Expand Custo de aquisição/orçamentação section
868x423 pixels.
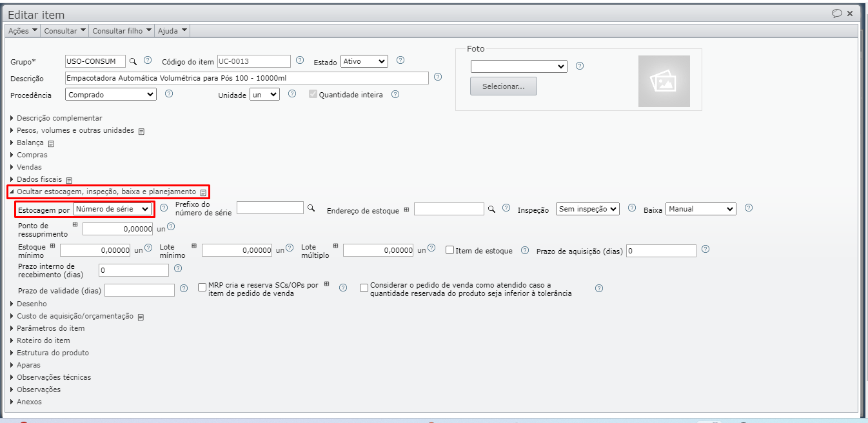pyautogui.click(x=72, y=316)
